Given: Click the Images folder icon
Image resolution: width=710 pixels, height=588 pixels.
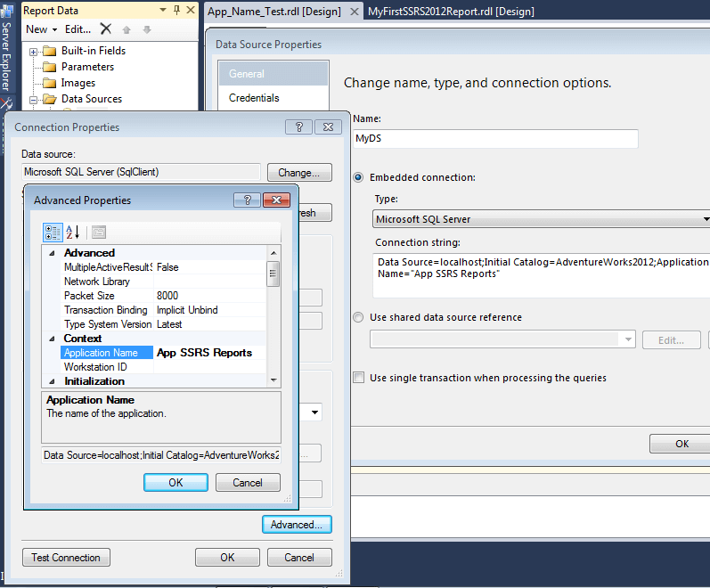Looking at the screenshot, I should (49, 83).
